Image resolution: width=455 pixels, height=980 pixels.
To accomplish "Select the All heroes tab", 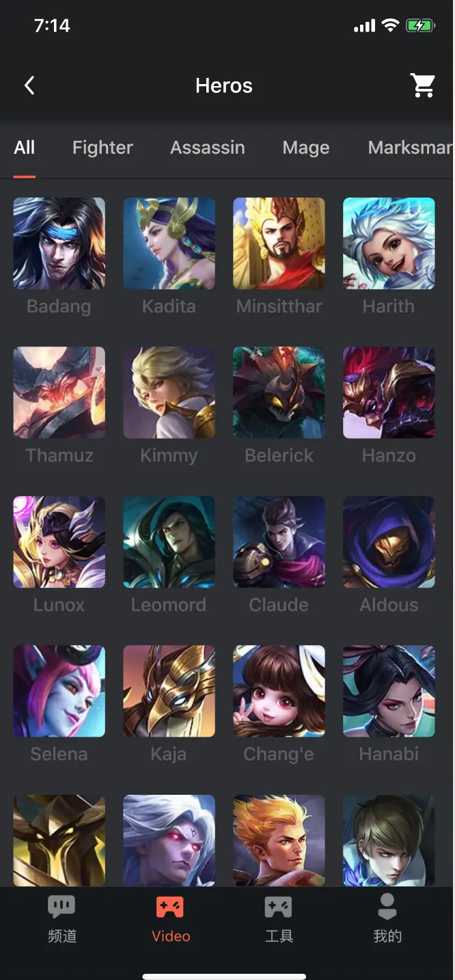I will point(25,148).
